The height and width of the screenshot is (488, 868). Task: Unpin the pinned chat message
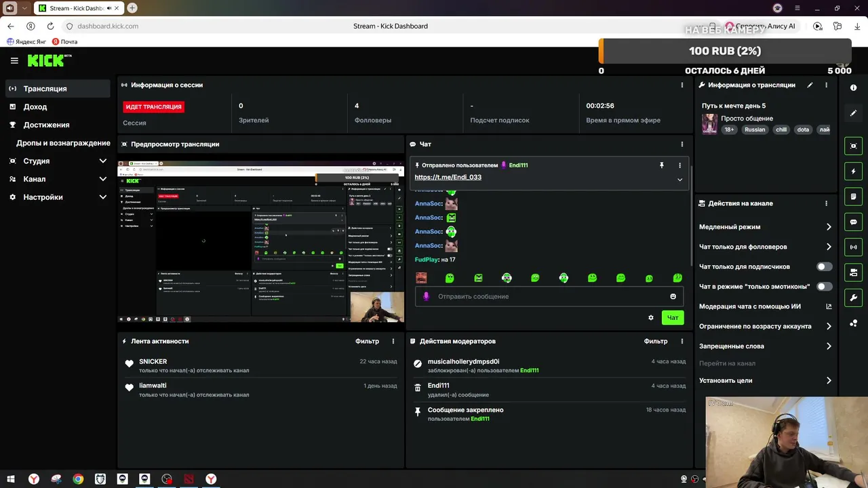662,165
